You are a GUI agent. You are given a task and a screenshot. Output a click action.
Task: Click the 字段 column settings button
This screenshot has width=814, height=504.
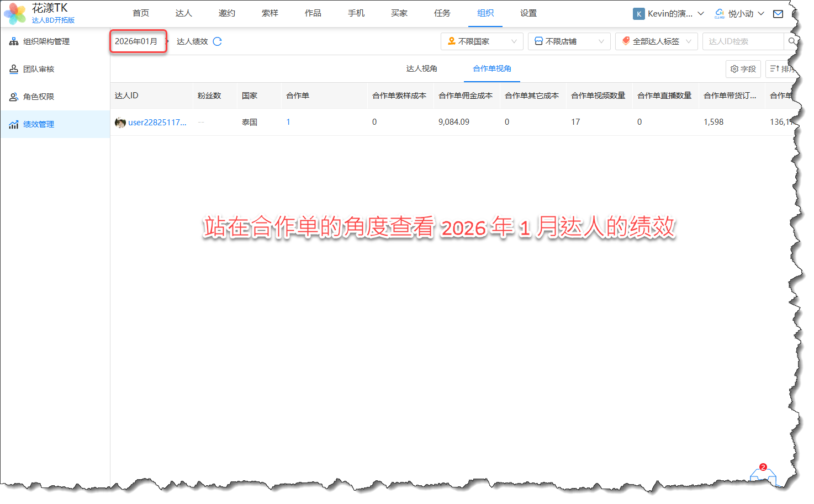743,69
